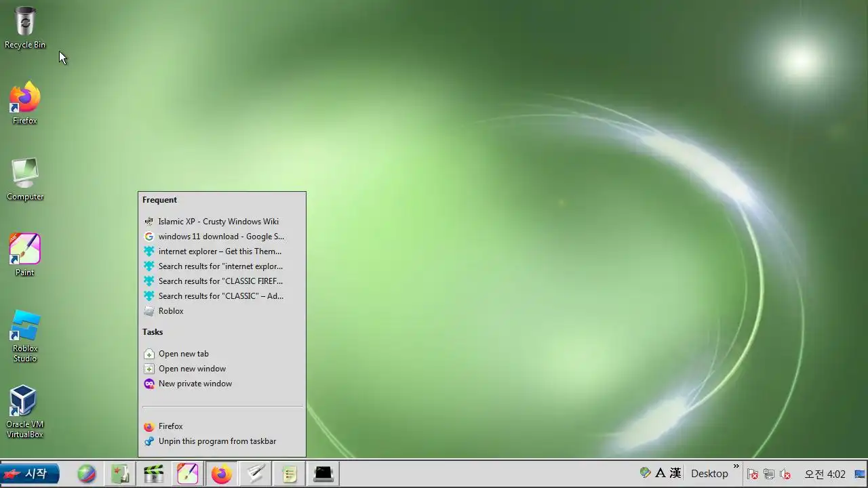Open the globe browser taskbar icon

[86, 474]
